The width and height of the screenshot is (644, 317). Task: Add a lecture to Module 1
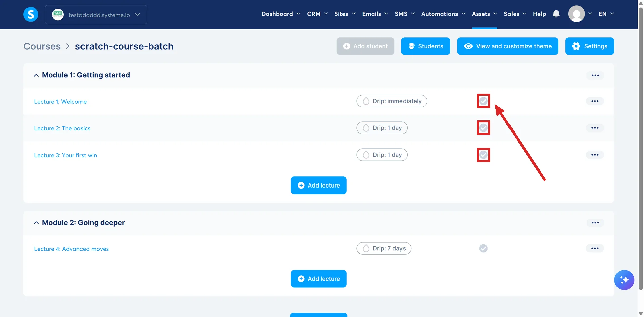point(319,185)
